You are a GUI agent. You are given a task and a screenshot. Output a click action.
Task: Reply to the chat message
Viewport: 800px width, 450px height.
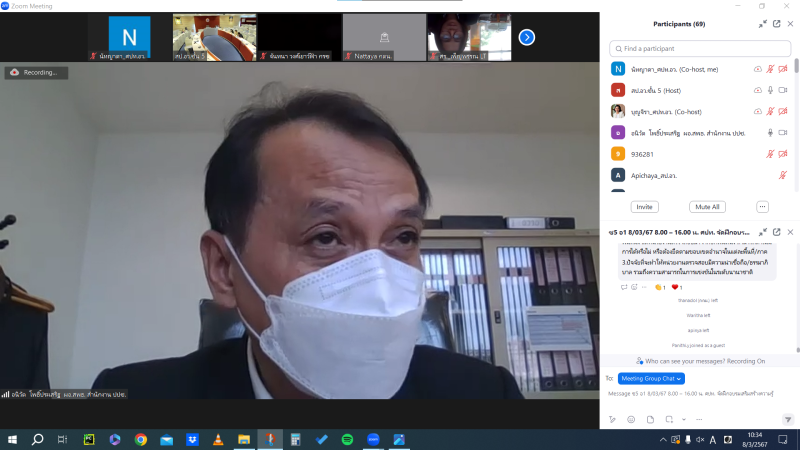(624, 287)
